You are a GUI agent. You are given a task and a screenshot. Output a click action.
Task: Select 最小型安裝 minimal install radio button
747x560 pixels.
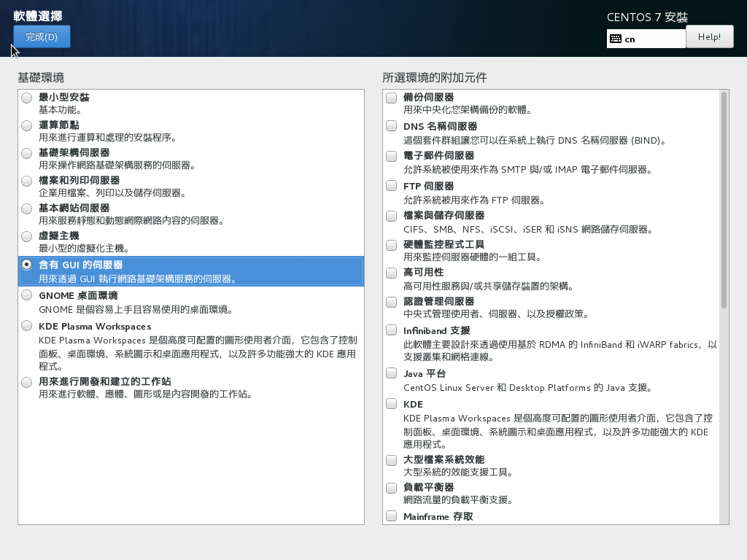tap(27, 98)
